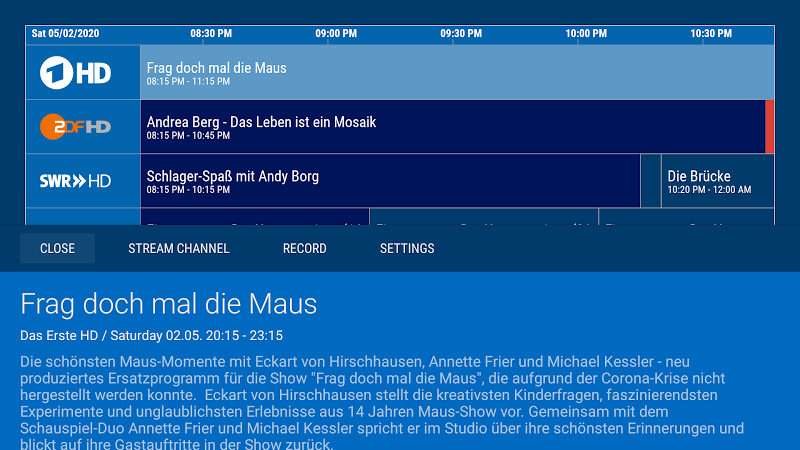Open Settings from the action bar

tap(407, 248)
